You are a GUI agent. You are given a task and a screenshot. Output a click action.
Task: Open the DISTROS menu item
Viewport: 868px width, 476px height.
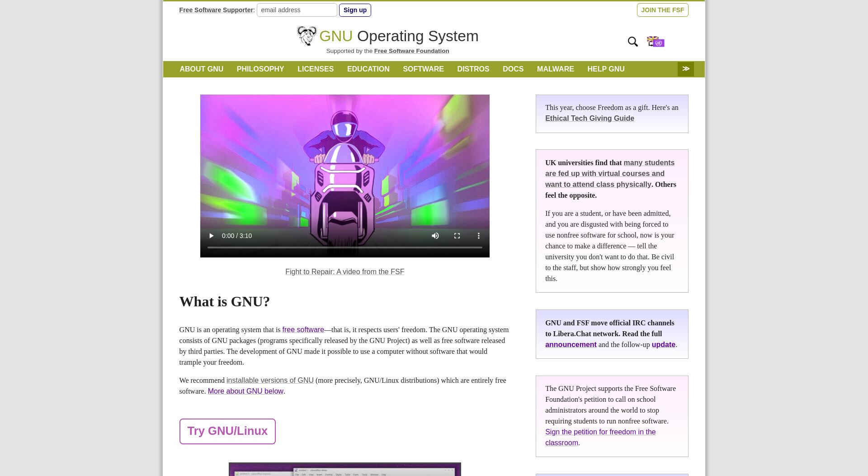(x=473, y=69)
